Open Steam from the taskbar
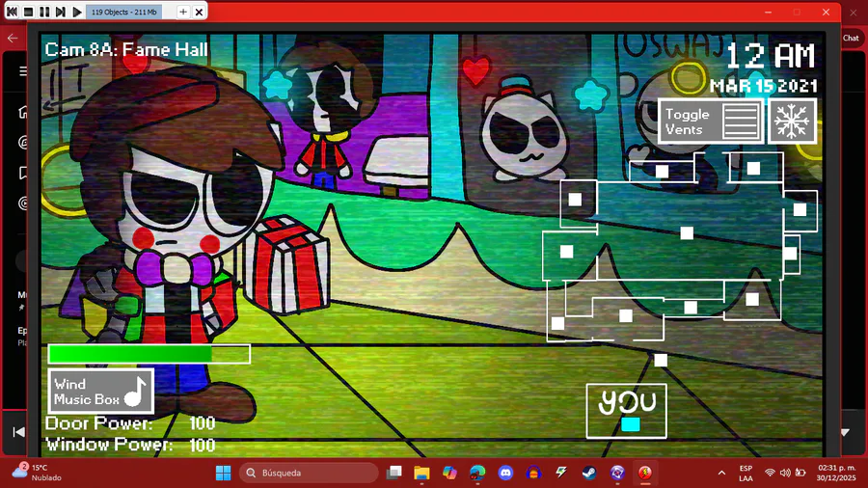The image size is (868, 488). [x=589, y=474]
